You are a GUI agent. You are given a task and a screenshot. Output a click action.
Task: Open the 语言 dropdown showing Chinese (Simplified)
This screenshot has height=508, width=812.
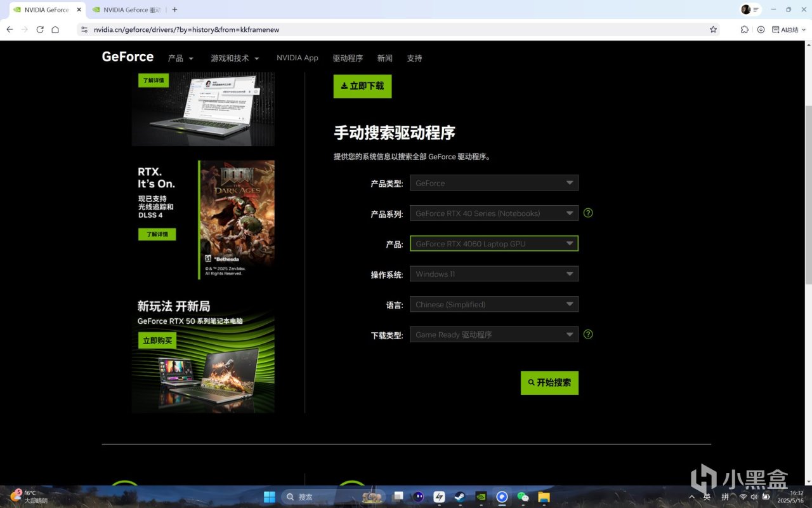click(x=494, y=304)
